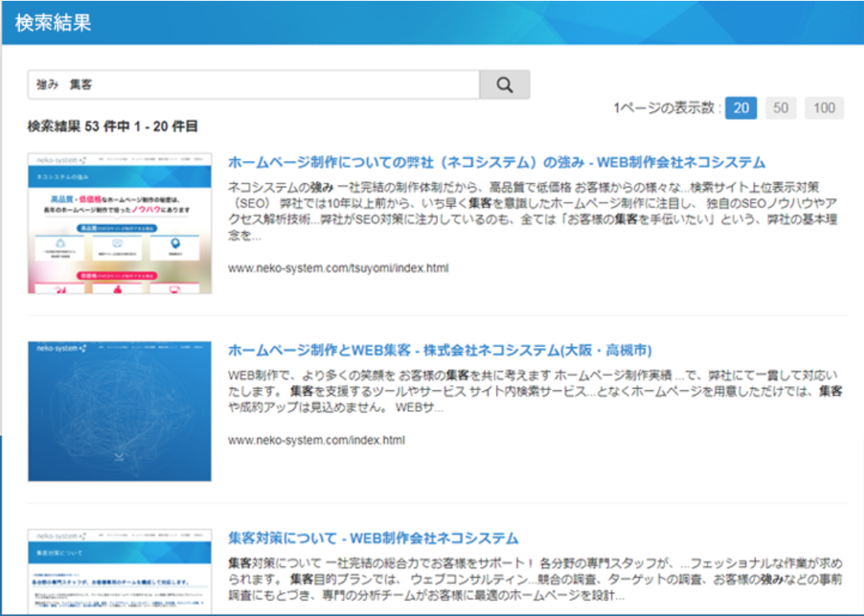Click the second result's description snippet
This screenshot has height=616, width=864.
[532, 391]
